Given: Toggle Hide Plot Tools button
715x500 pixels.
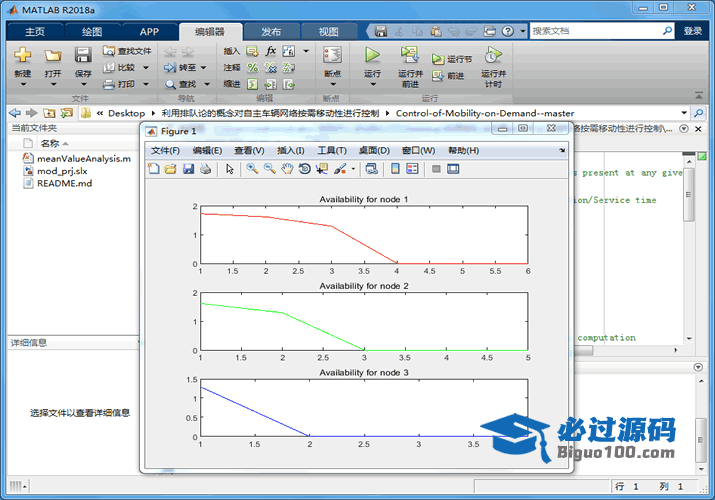Looking at the screenshot, I should tap(436, 169).
